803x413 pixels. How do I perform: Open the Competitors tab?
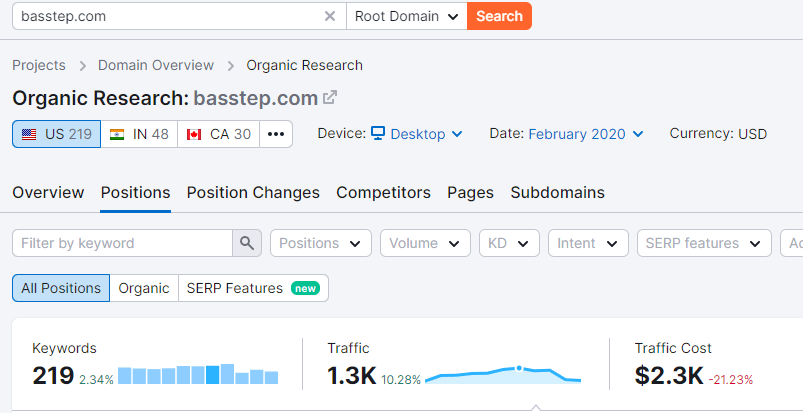click(x=384, y=193)
